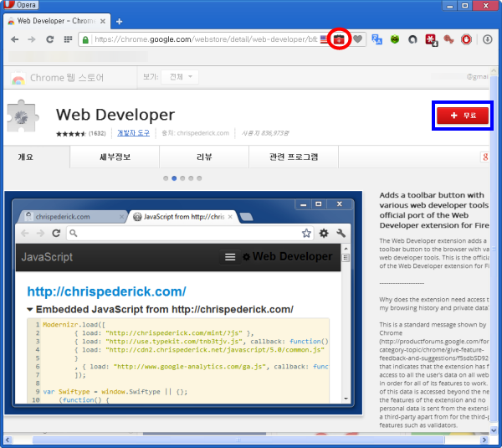Open the 전체 view dropdown
This screenshot has width=502, height=448.
pos(180,77)
